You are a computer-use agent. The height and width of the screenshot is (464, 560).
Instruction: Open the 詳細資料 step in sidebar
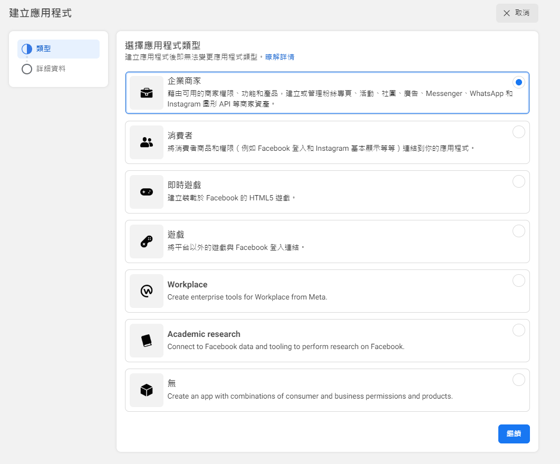click(59, 69)
